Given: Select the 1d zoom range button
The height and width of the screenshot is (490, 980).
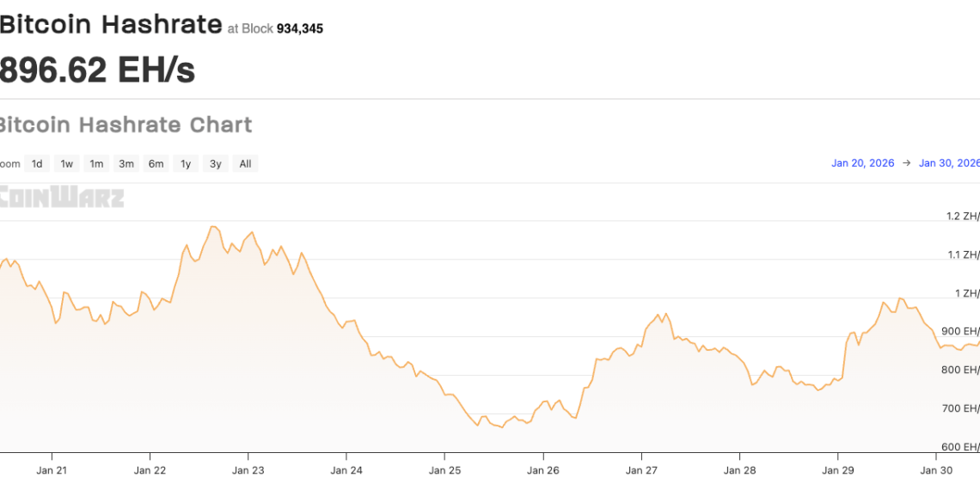Looking at the screenshot, I should point(37,164).
